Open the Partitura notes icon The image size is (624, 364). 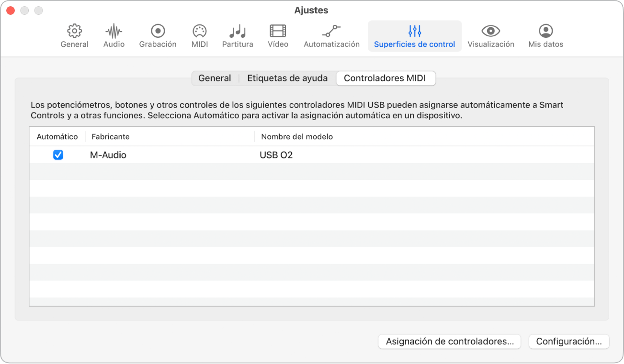(238, 32)
